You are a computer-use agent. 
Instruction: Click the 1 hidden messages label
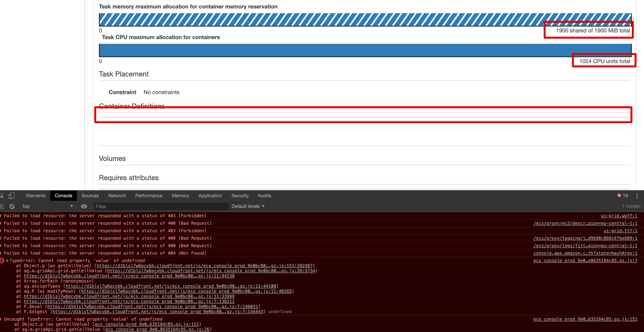pos(631,206)
